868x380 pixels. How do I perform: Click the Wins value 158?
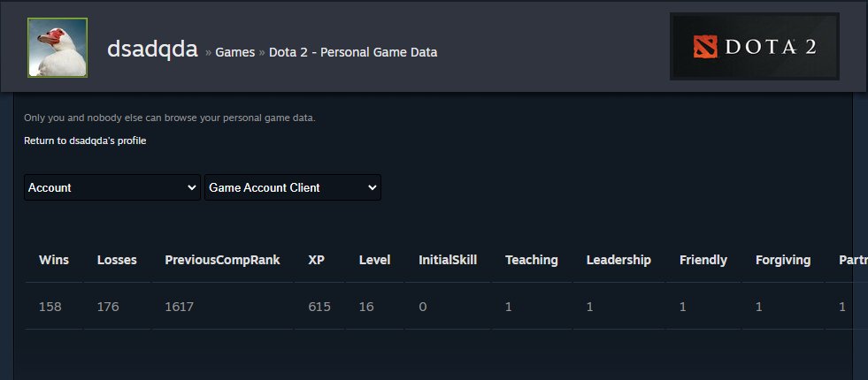point(50,307)
